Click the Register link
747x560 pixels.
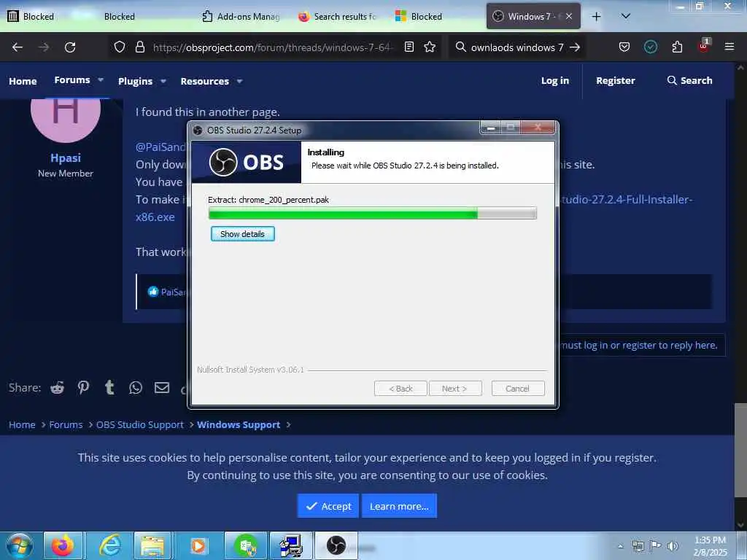616,80
